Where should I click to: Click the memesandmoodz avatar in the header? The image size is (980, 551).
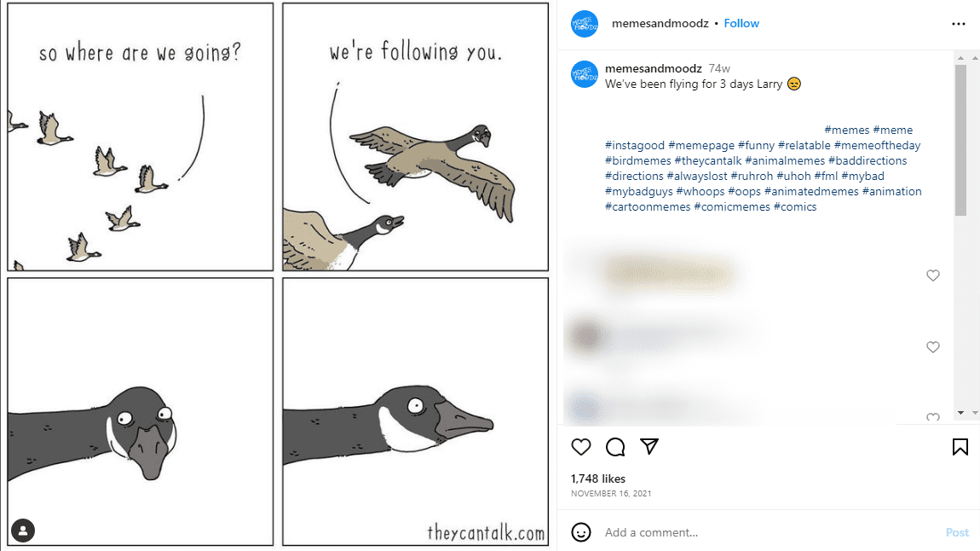(583, 23)
